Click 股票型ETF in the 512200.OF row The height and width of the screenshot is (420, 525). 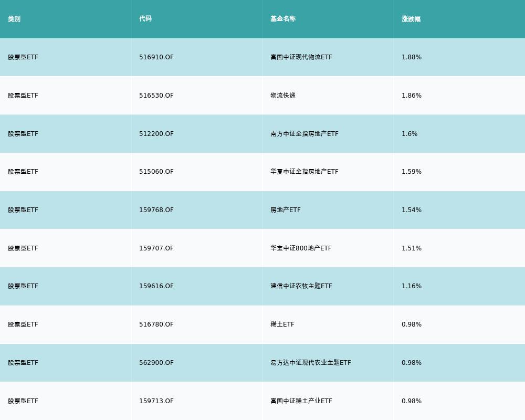(23, 134)
